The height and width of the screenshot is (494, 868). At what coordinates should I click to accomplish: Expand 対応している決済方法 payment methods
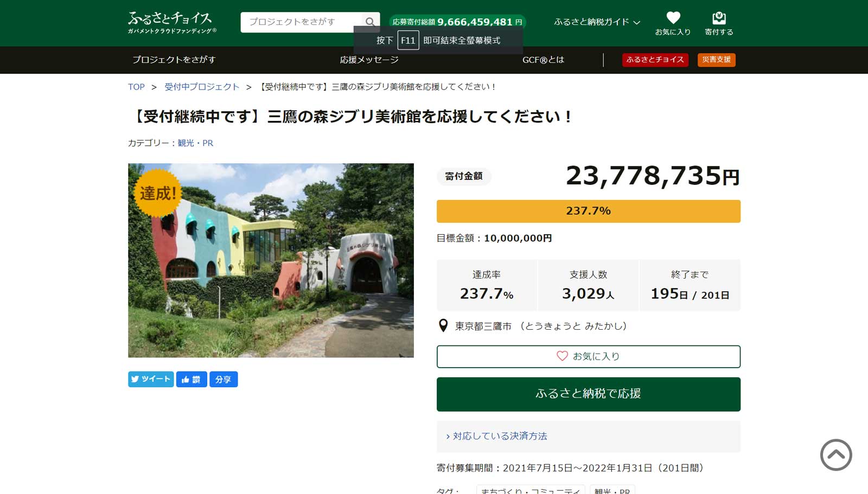coord(499,436)
